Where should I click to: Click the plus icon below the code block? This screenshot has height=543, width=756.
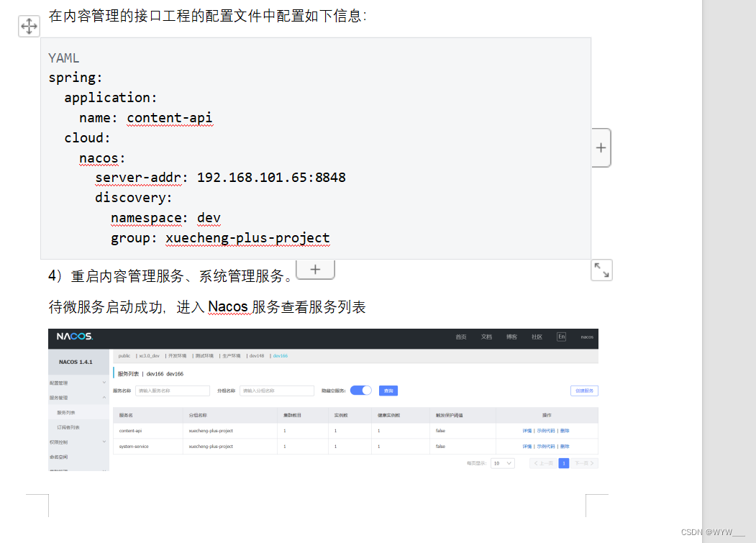(x=315, y=269)
